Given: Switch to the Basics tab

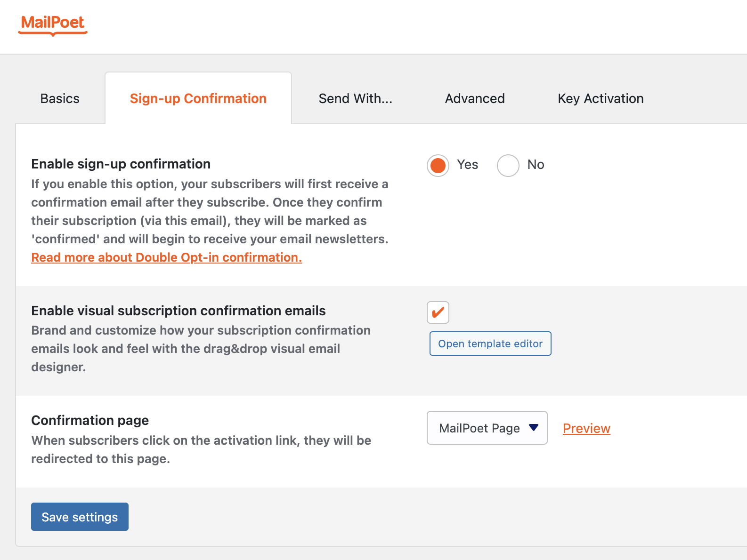Looking at the screenshot, I should tap(60, 98).
